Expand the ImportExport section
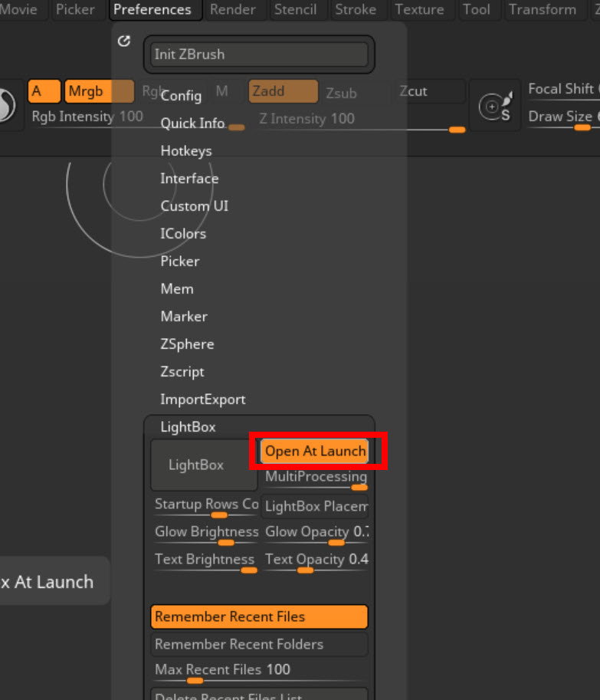Viewport: 600px width, 700px height. [x=203, y=399]
